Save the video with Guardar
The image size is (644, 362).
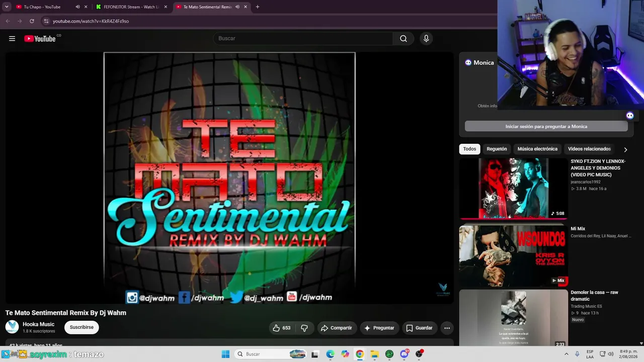[420, 328]
